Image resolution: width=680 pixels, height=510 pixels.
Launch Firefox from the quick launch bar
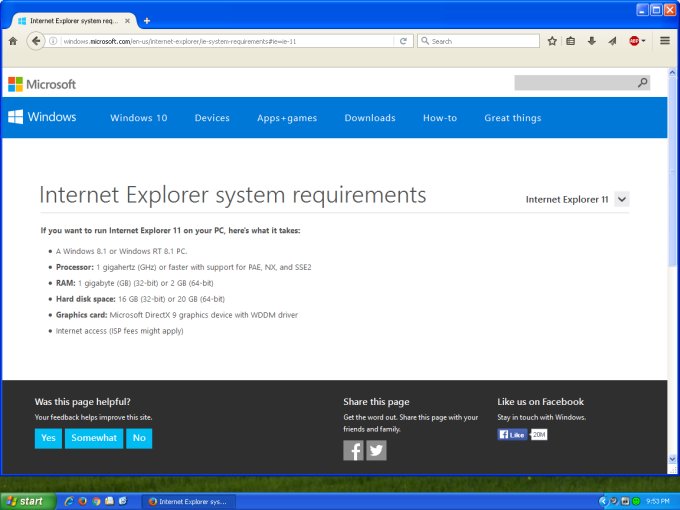point(82,501)
